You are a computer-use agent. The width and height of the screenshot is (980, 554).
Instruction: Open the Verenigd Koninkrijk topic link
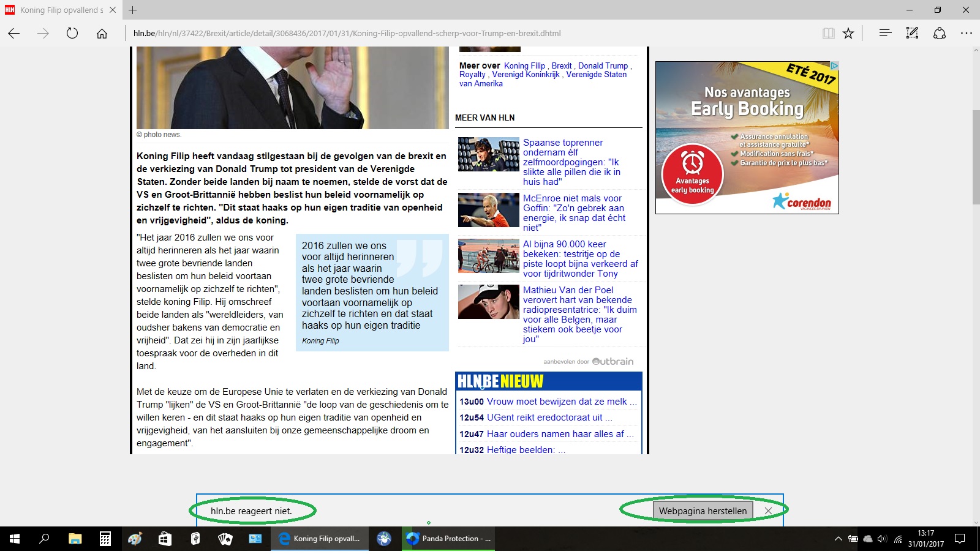coord(526,75)
